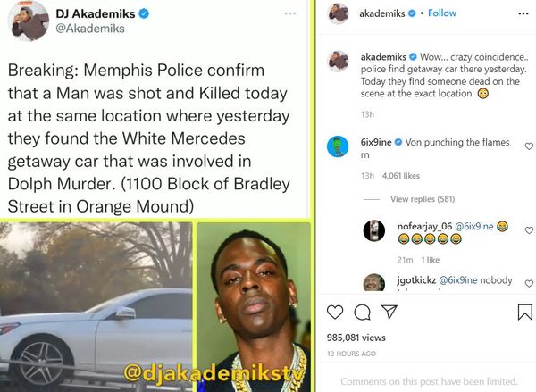
Task: Click 6ix9ine's green avatar picture
Action: click(338, 146)
